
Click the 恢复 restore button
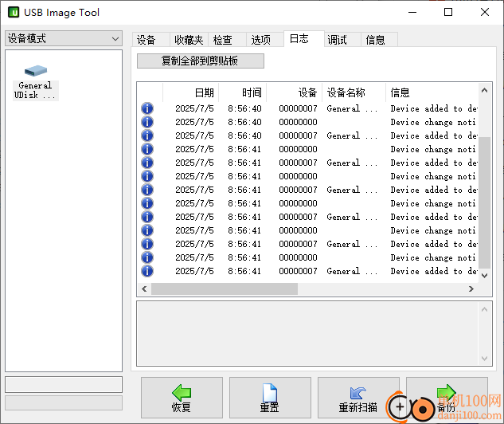click(182, 398)
